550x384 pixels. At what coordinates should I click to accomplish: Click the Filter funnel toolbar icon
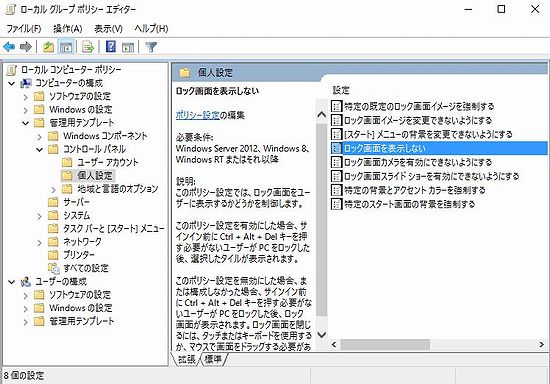[x=151, y=47]
